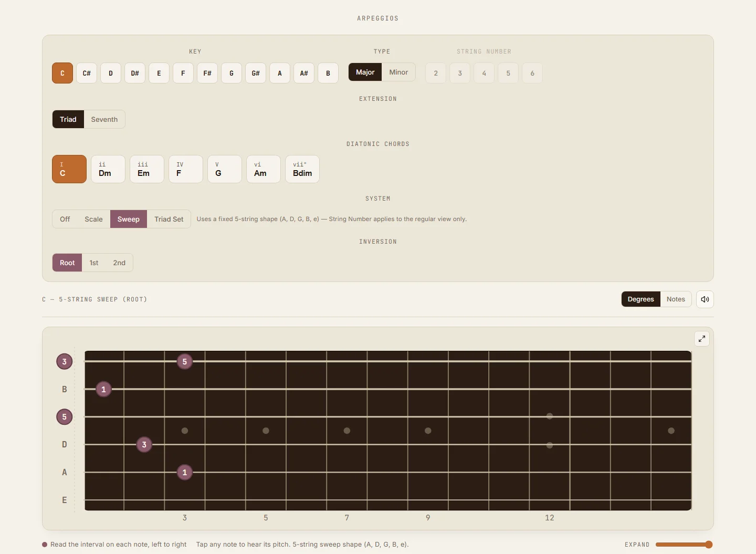Click the EXPAND slider handle
The height and width of the screenshot is (554, 756).
coord(709,545)
